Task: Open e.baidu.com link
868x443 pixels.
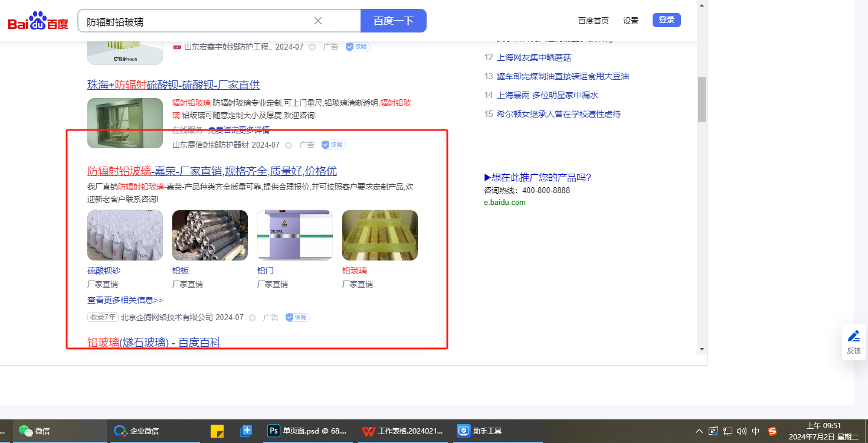Action: 505,202
